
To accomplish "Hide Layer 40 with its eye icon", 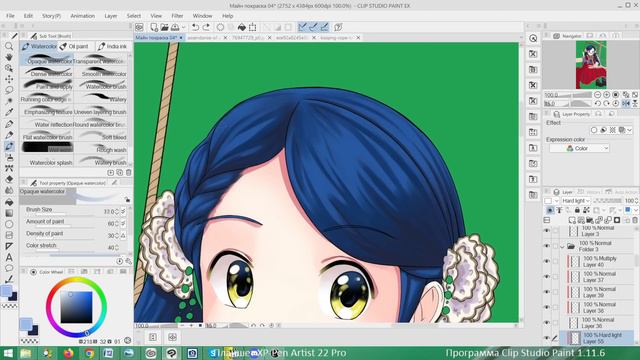I will pos(547,261).
